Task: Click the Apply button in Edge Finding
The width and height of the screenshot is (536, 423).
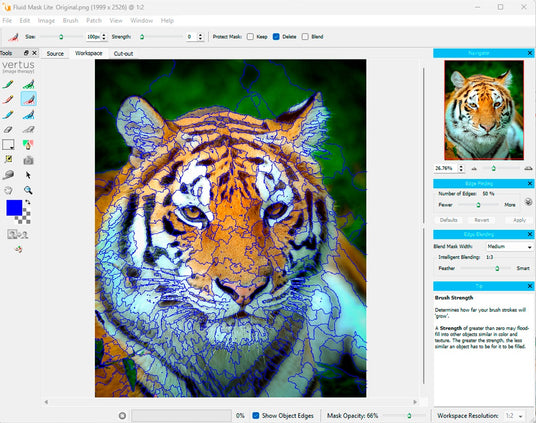Action: 519,220
